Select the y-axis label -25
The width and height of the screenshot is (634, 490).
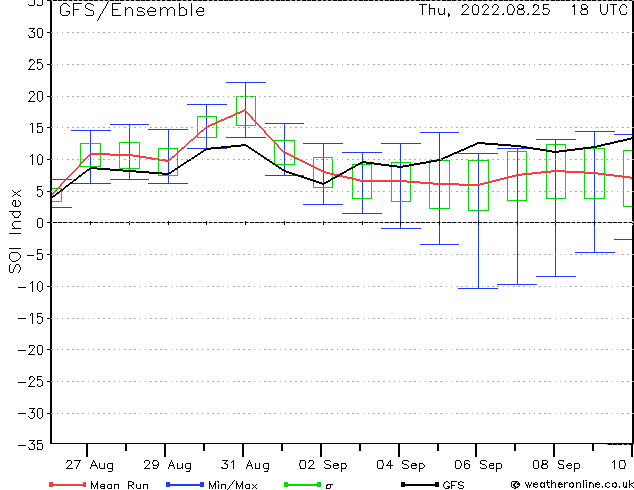(x=31, y=381)
